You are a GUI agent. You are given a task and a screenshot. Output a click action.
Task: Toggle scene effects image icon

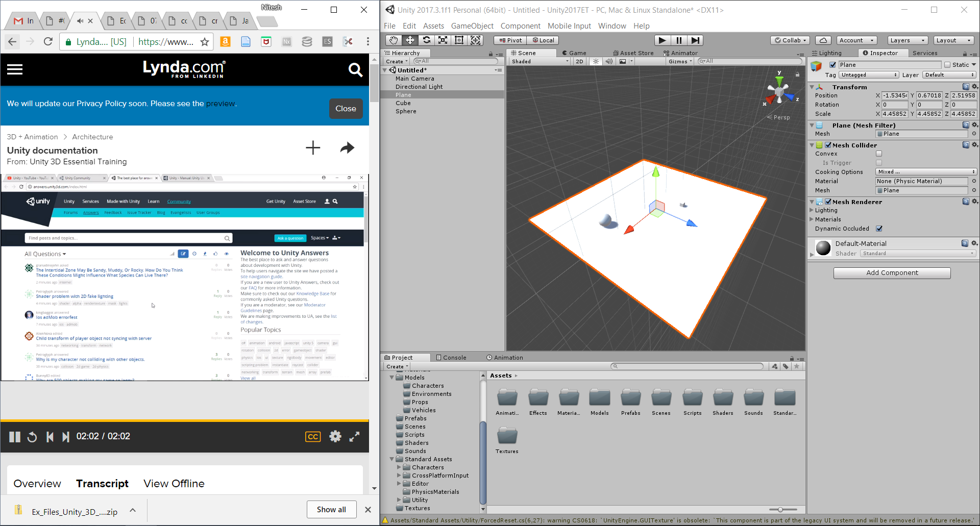point(623,61)
